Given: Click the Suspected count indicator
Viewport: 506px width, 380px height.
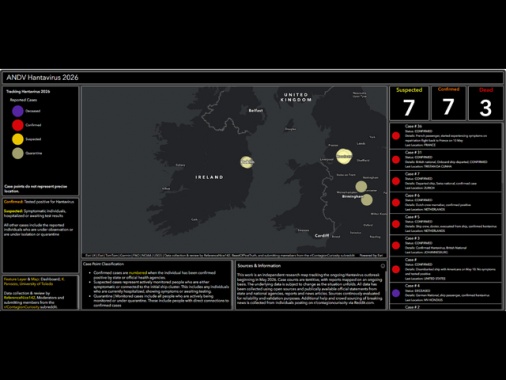Looking at the screenshot, I should [409, 103].
